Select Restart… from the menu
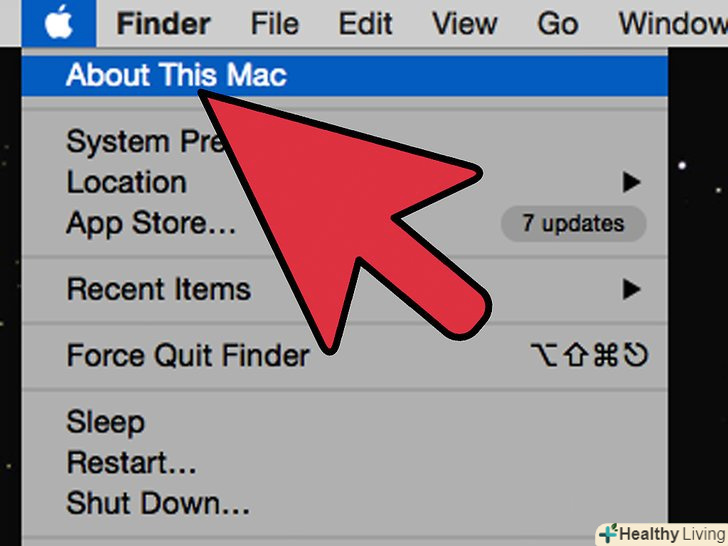Viewport: 728px width, 546px height. pyautogui.click(x=344, y=462)
